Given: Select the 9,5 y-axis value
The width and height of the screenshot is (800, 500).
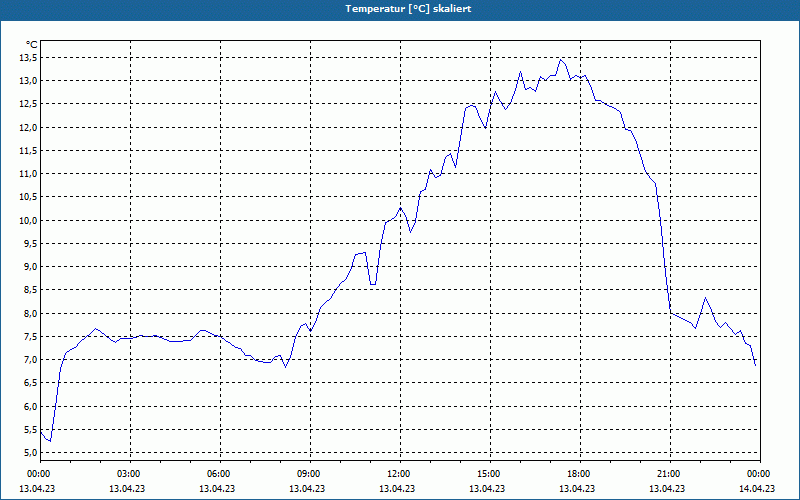Looking at the screenshot, I should point(31,243).
